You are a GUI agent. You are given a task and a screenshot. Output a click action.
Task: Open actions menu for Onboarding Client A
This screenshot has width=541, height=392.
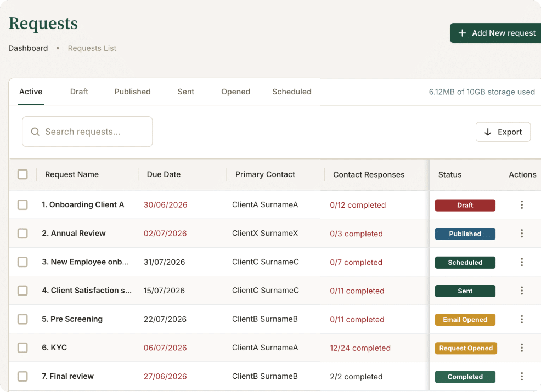click(522, 205)
